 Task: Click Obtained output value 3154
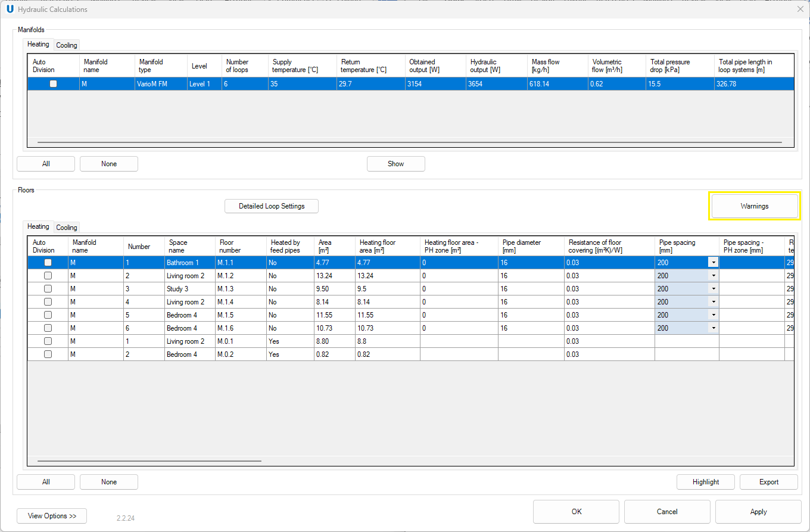click(435, 84)
